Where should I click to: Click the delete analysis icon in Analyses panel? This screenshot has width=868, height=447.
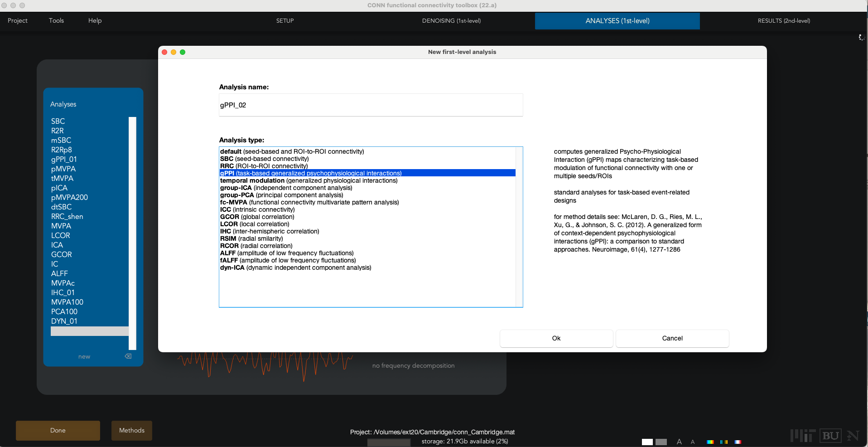point(128,356)
